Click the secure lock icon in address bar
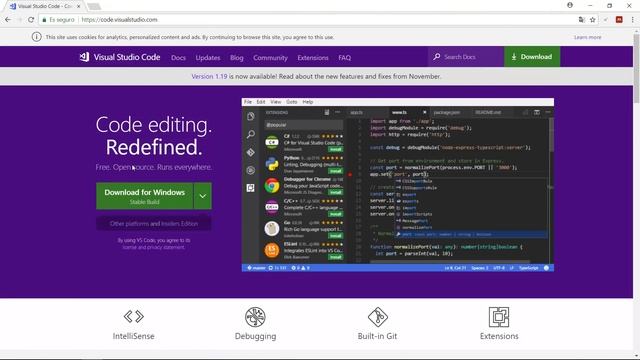Image resolution: width=640 pixels, height=360 pixels. 44,20
